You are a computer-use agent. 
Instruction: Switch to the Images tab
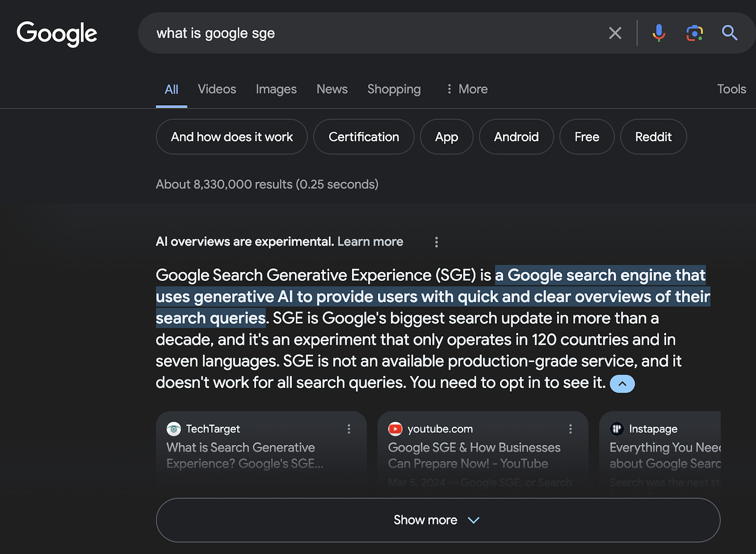(276, 89)
